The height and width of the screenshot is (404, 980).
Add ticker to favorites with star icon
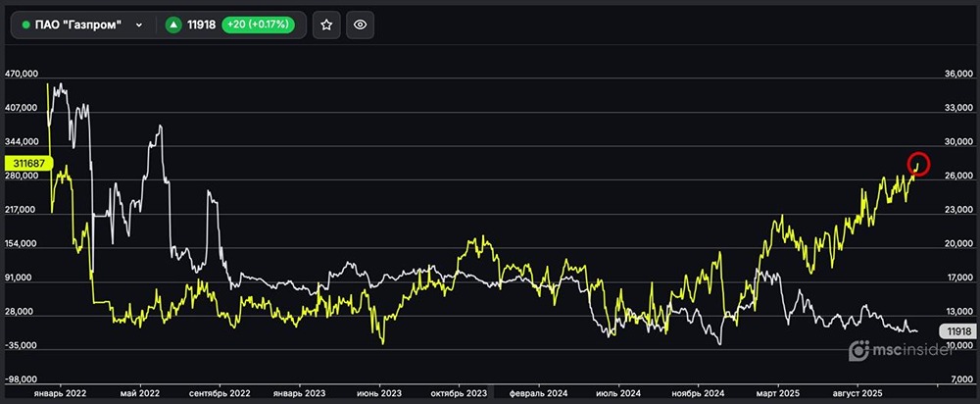326,25
